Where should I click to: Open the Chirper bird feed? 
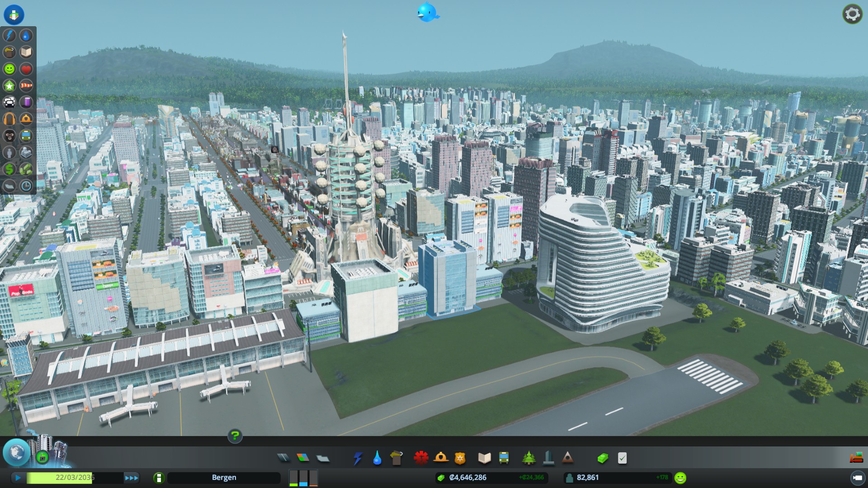tap(427, 13)
